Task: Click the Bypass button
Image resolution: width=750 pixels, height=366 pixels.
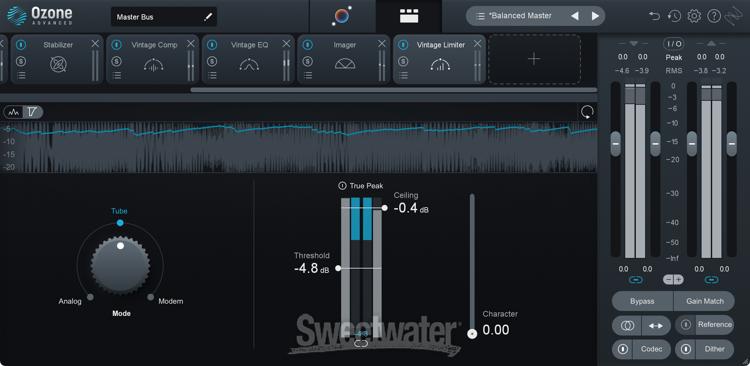Action: [642, 301]
